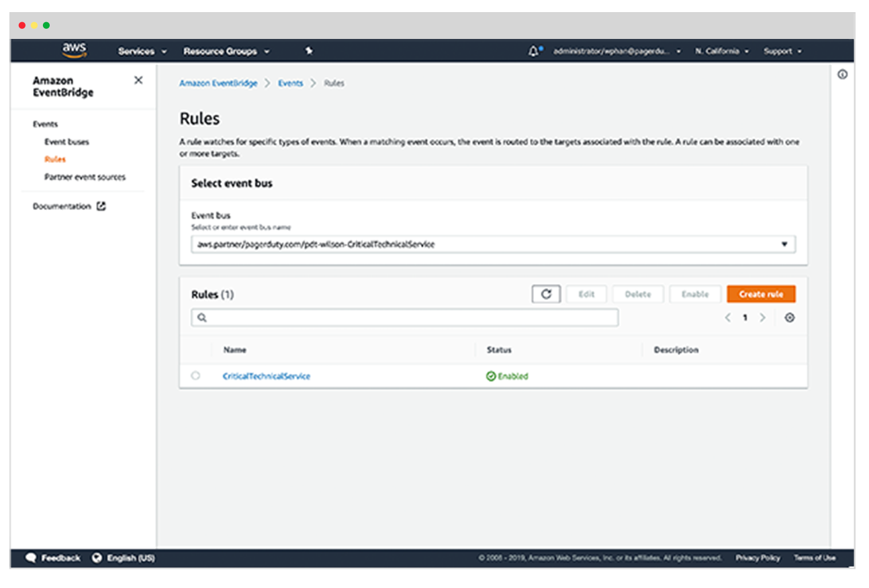Open the Support menu

[x=782, y=51]
